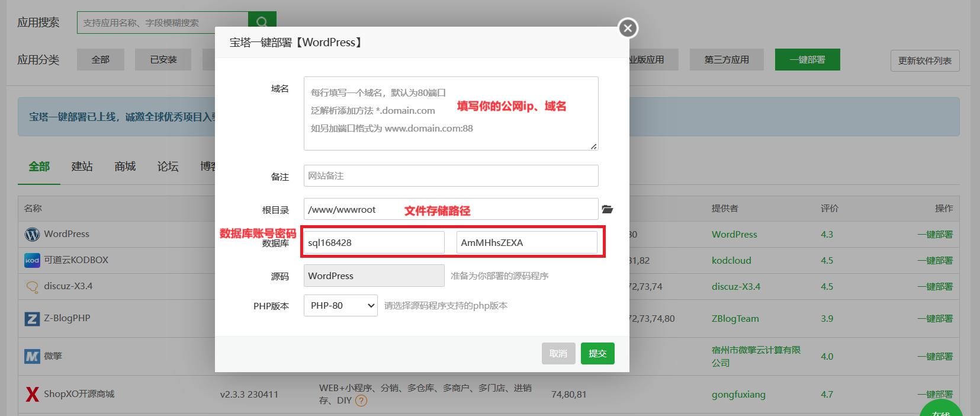Click the WordPress logo icon in list
This screenshot has width=980, height=416.
tap(32, 234)
